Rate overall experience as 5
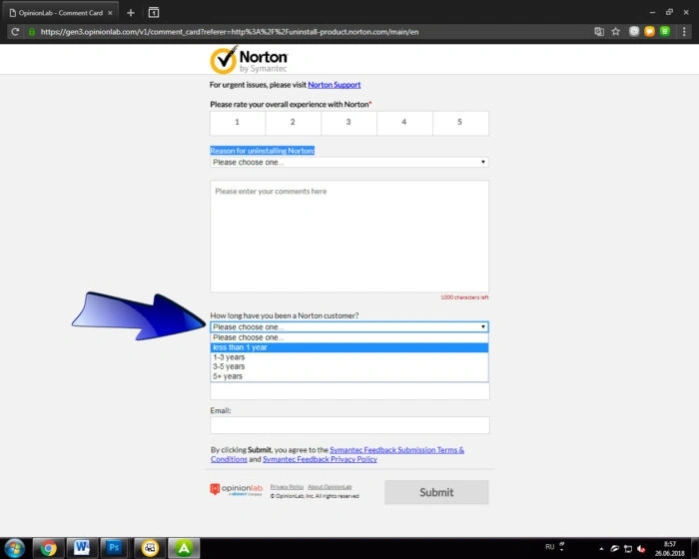The image size is (699, 559). click(460, 123)
